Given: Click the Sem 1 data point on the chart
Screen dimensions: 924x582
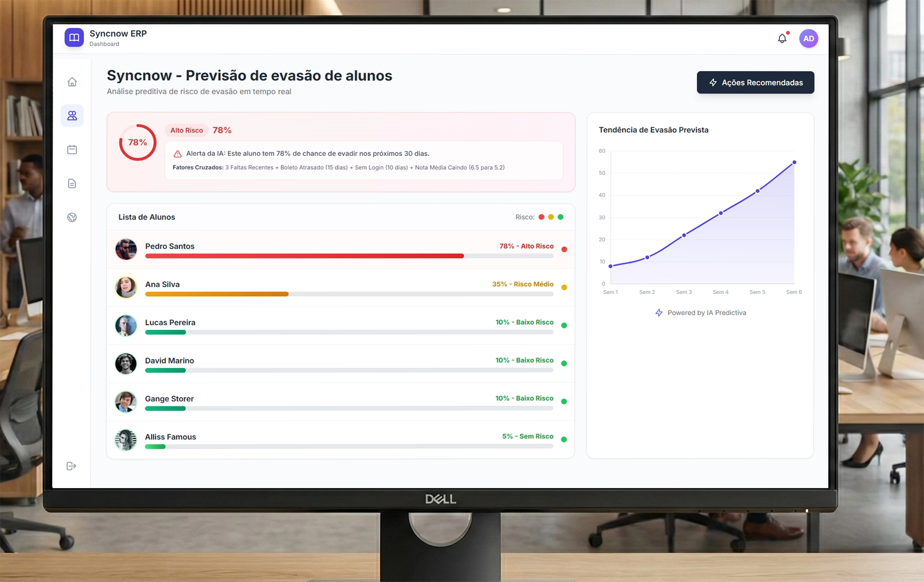Looking at the screenshot, I should point(610,266).
